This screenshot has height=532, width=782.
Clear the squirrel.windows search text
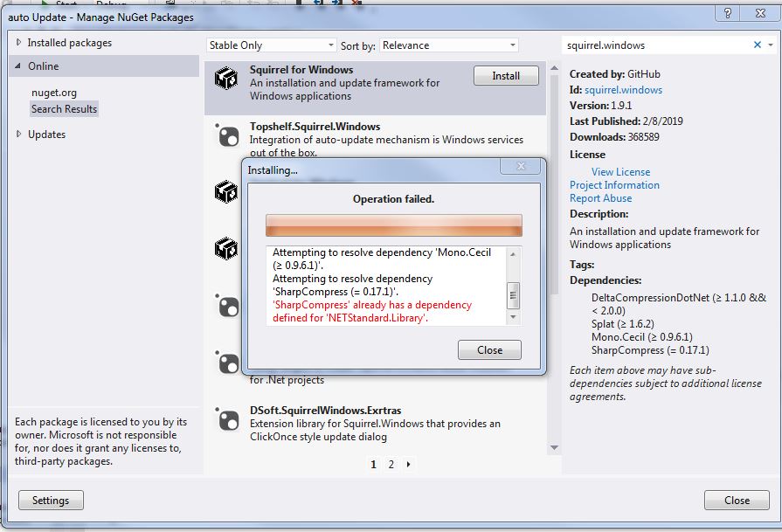[x=757, y=45]
